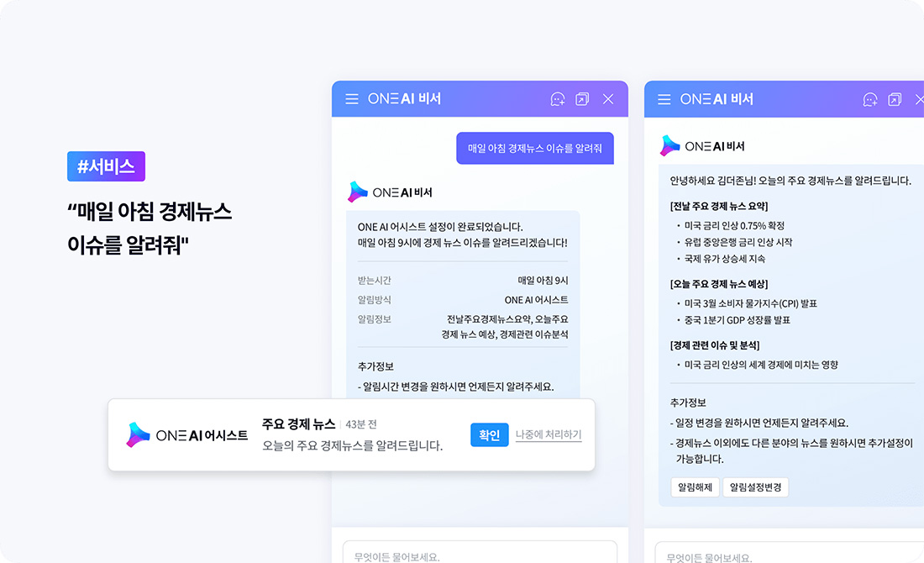Image resolution: width=924 pixels, height=563 pixels.
Task: Click [오늘 주요 경제 뉴스 예상] heading
Action: [719, 284]
